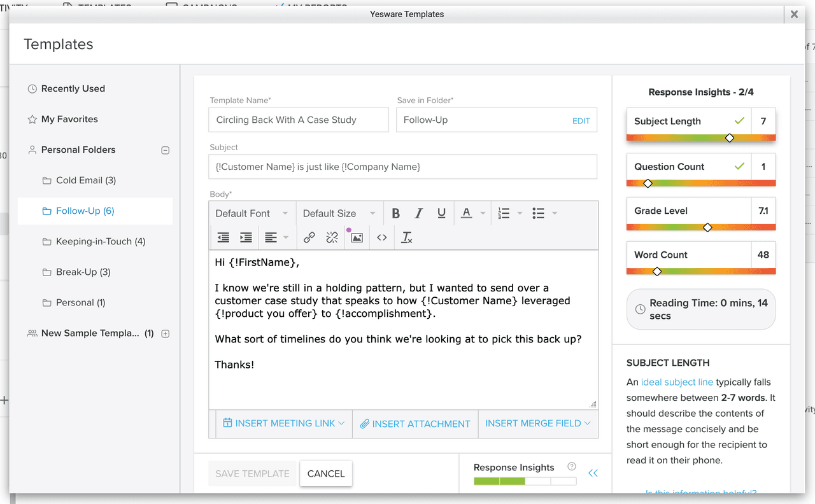Toggle bold formatting in the body editor
The width and height of the screenshot is (815, 504).
(x=395, y=214)
